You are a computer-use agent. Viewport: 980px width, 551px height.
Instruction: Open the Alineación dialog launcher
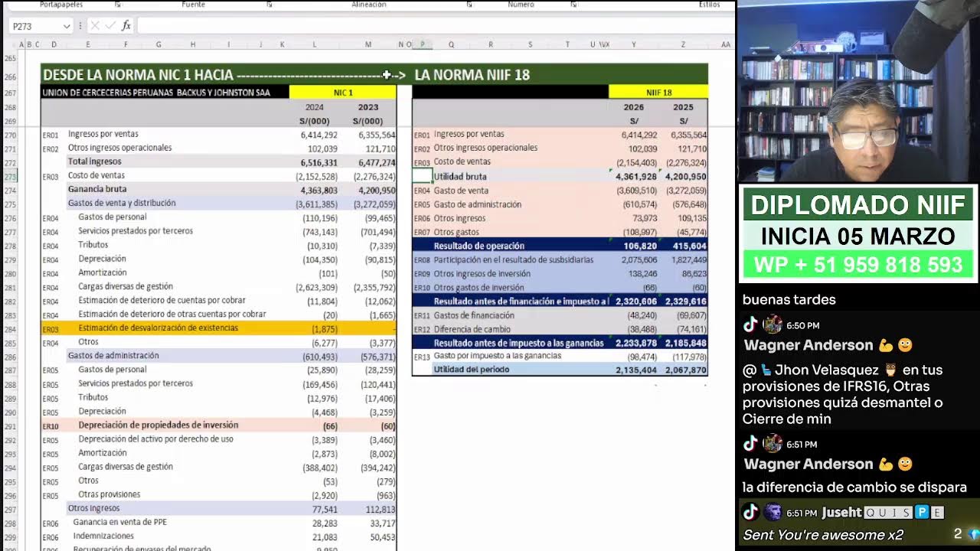coord(469,5)
